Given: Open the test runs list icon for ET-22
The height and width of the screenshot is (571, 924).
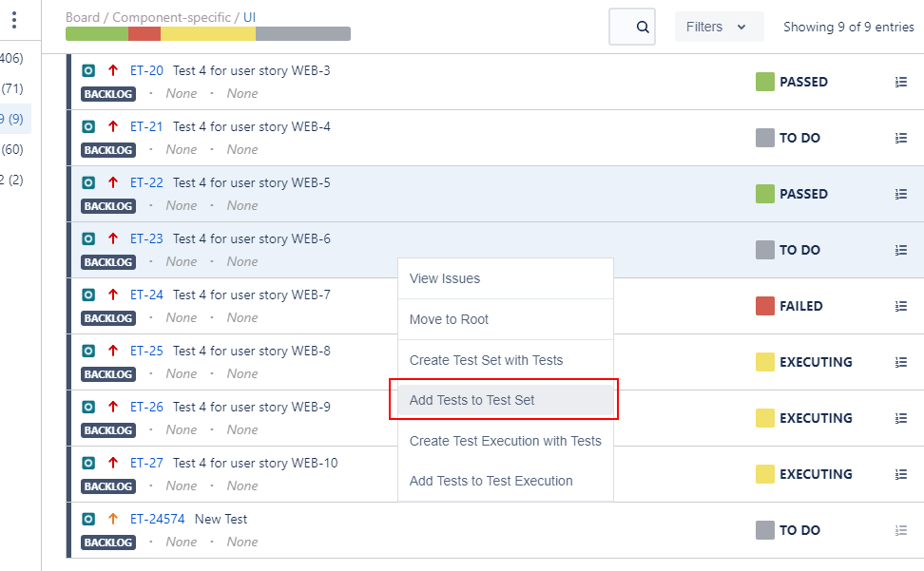Looking at the screenshot, I should pyautogui.click(x=901, y=194).
